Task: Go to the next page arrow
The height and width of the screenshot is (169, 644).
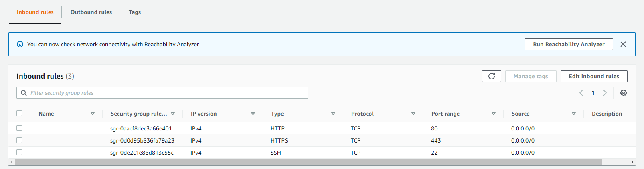Action: tap(605, 93)
